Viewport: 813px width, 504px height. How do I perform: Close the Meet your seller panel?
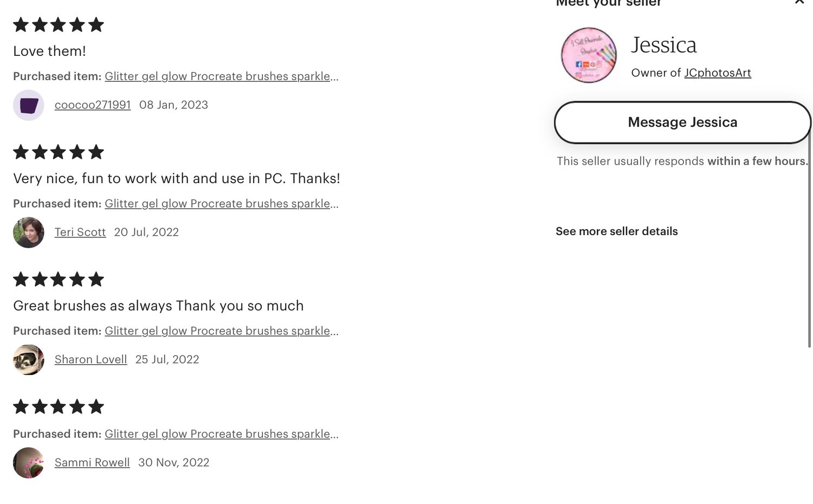pyautogui.click(x=799, y=2)
